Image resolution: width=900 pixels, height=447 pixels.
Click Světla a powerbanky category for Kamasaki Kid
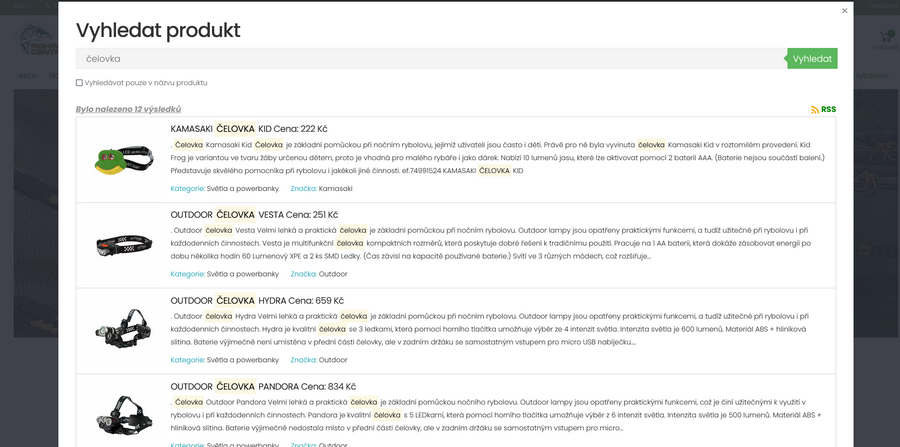pos(243,188)
